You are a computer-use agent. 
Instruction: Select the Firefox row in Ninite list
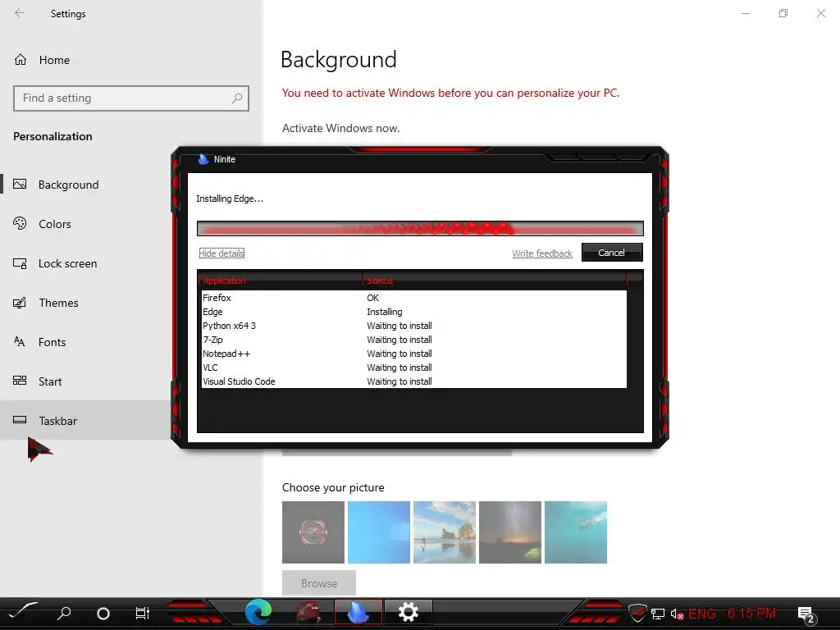pyautogui.click(x=413, y=298)
